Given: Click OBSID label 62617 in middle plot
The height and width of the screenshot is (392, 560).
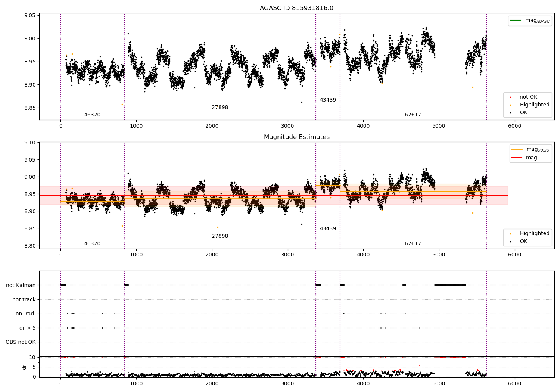Looking at the screenshot, I should [x=413, y=244].
